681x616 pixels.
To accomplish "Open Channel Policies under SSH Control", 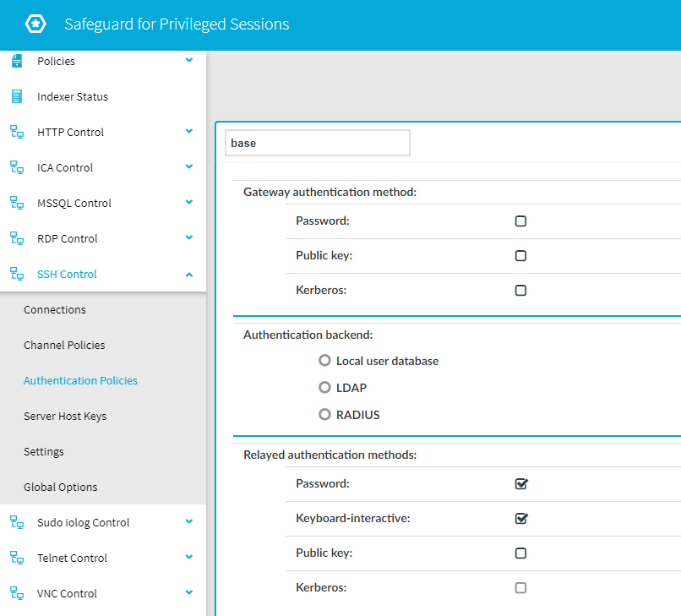I will [64, 346].
